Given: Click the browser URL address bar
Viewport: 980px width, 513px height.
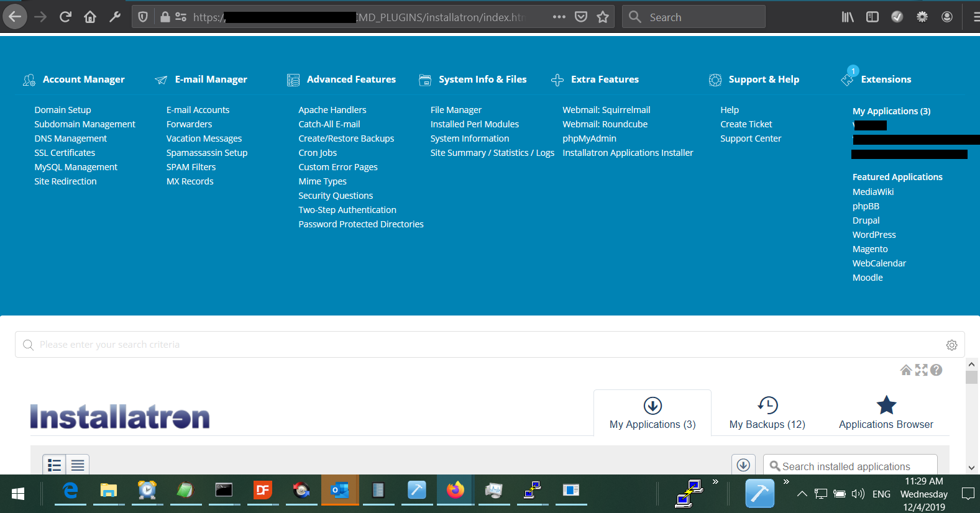Looking at the screenshot, I should coord(373,17).
